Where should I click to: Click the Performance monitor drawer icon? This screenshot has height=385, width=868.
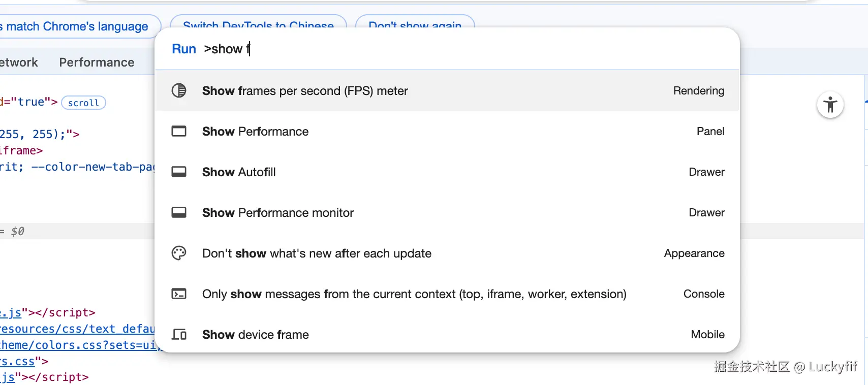179,213
